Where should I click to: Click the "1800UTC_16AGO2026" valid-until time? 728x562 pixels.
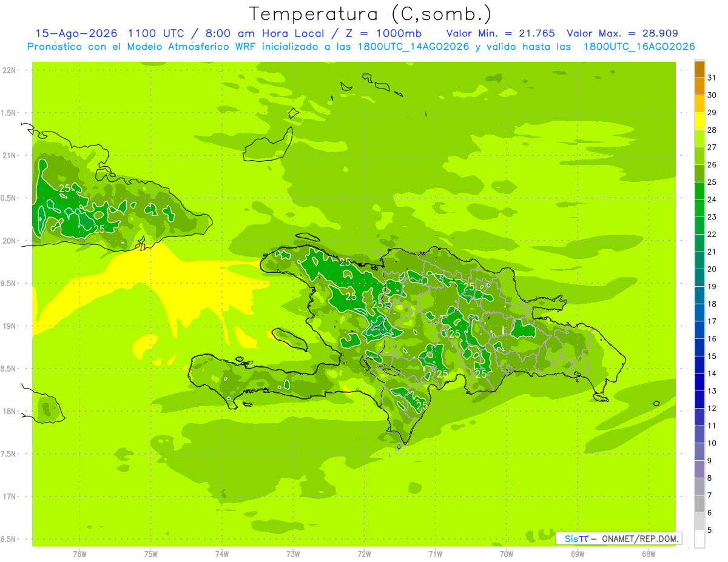639,47
